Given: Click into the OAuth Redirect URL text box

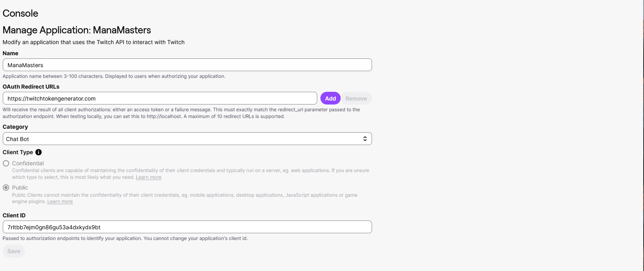Looking at the screenshot, I should pyautogui.click(x=160, y=99).
